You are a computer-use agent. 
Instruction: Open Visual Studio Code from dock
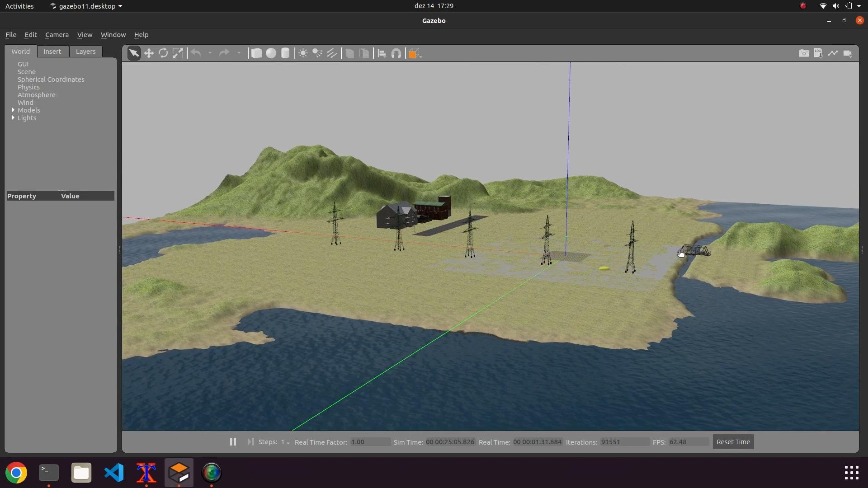(x=114, y=473)
